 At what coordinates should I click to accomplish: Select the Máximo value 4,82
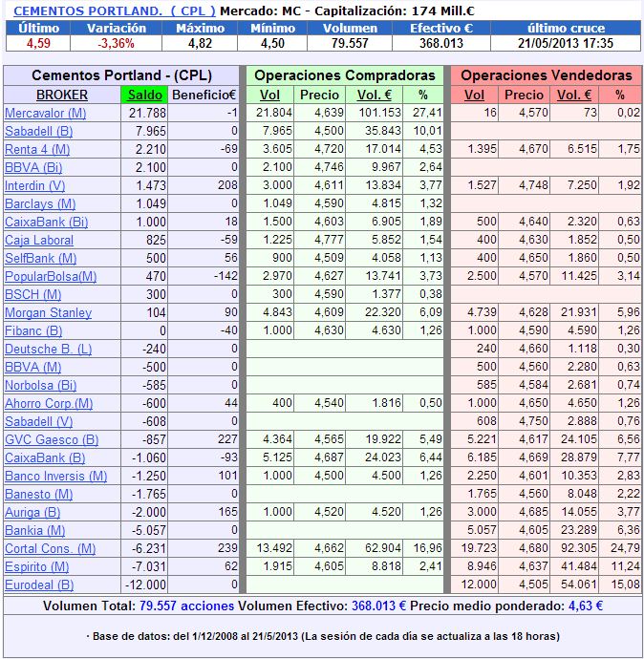[x=200, y=43]
